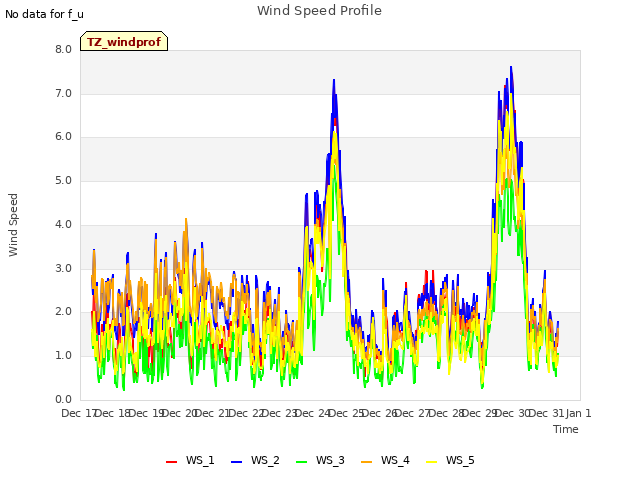Click the 7.0 y-axis tick label
The width and height of the screenshot is (640, 480).
pos(63,93)
